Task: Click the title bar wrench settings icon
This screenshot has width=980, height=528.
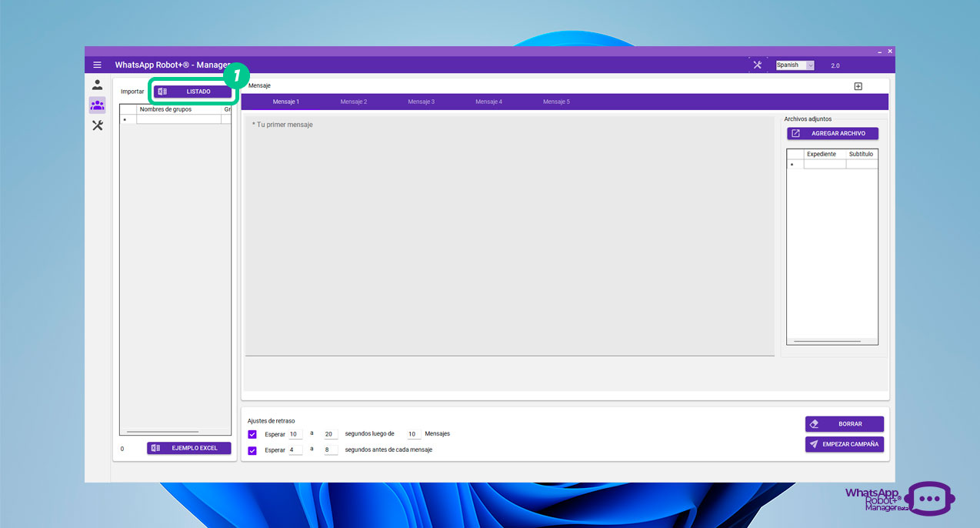Action: coord(757,65)
